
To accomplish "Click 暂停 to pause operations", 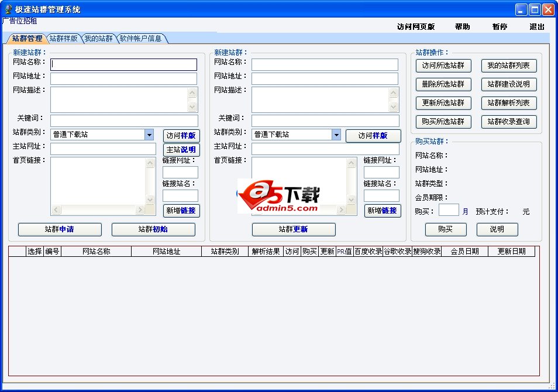I will 500,26.
